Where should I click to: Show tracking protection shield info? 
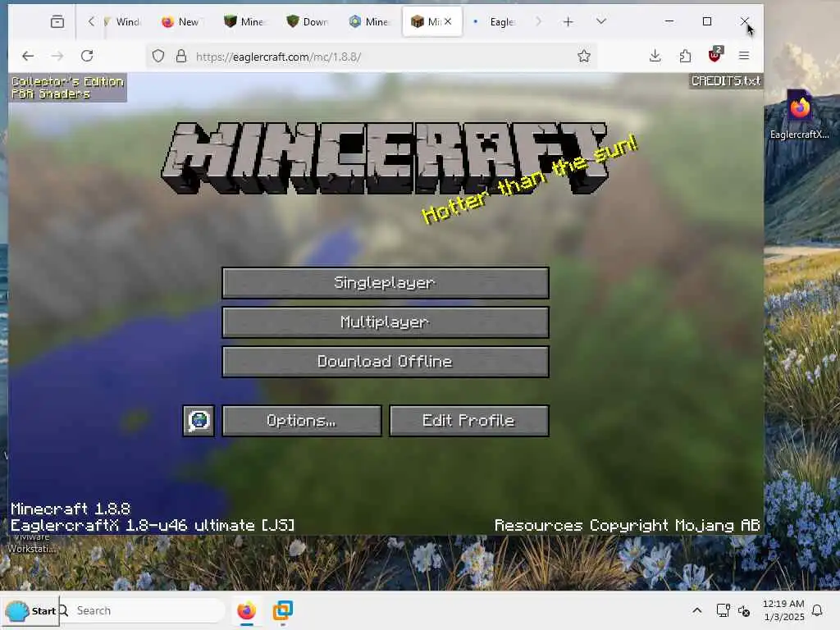tap(158, 56)
